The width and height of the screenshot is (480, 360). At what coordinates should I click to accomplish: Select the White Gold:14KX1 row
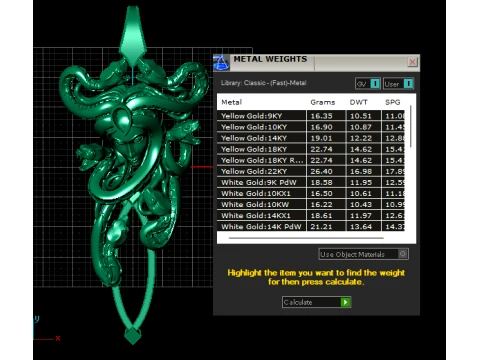click(x=311, y=215)
